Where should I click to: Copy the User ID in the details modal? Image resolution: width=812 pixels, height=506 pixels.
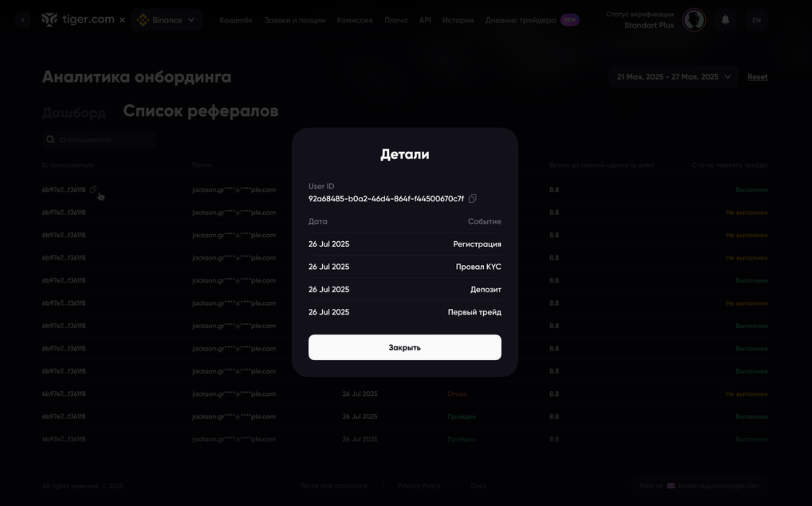472,199
